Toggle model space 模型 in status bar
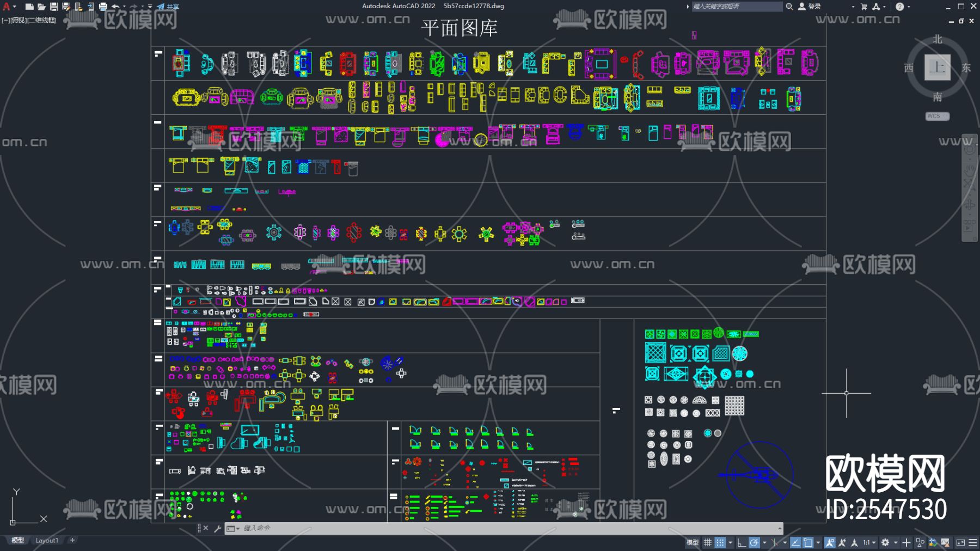Screen dimensions: 980x551 692,542
